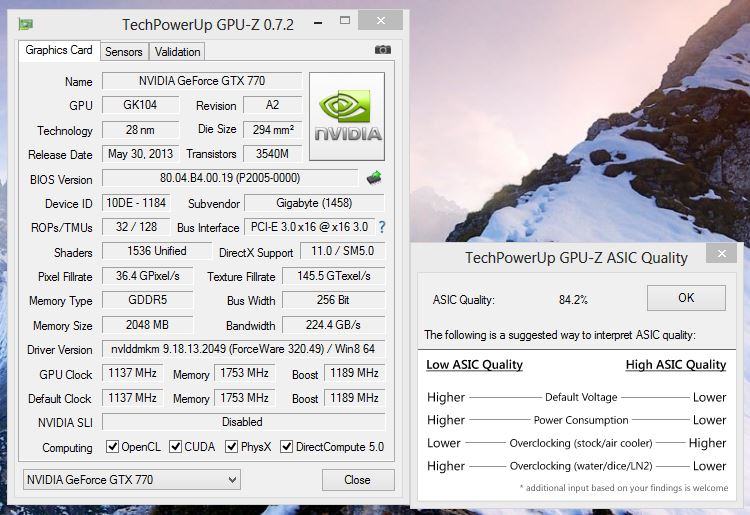The height and width of the screenshot is (515, 750).
Task: Click the Default Clock row Memory field
Action: point(244,398)
